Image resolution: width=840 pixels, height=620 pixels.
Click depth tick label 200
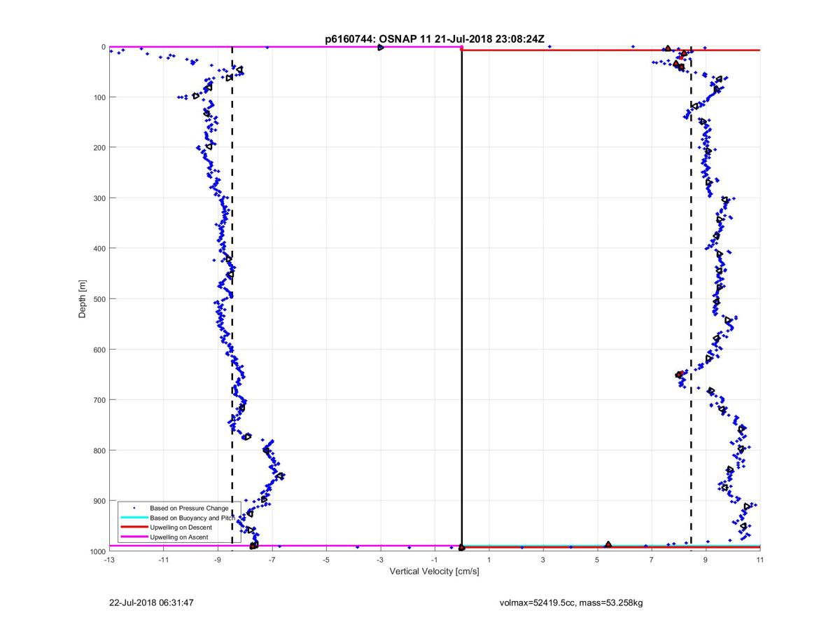tap(99, 148)
